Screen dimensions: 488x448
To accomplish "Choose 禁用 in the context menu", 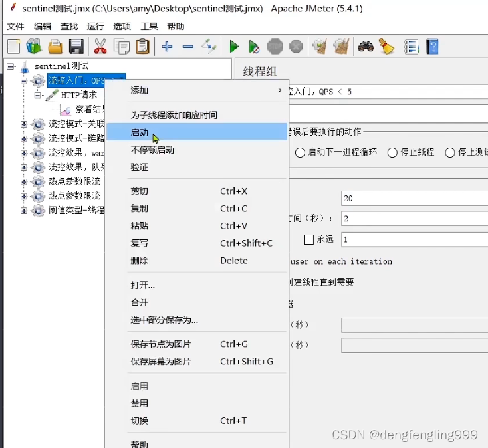I will click(197, 403).
